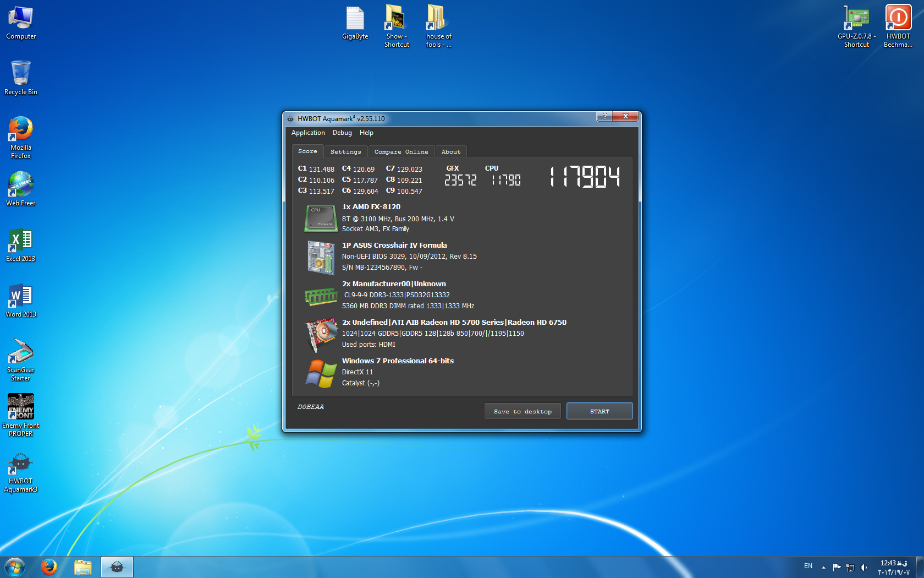Image resolution: width=924 pixels, height=578 pixels.
Task: Open the network icon in system tray
Action: [x=850, y=567]
